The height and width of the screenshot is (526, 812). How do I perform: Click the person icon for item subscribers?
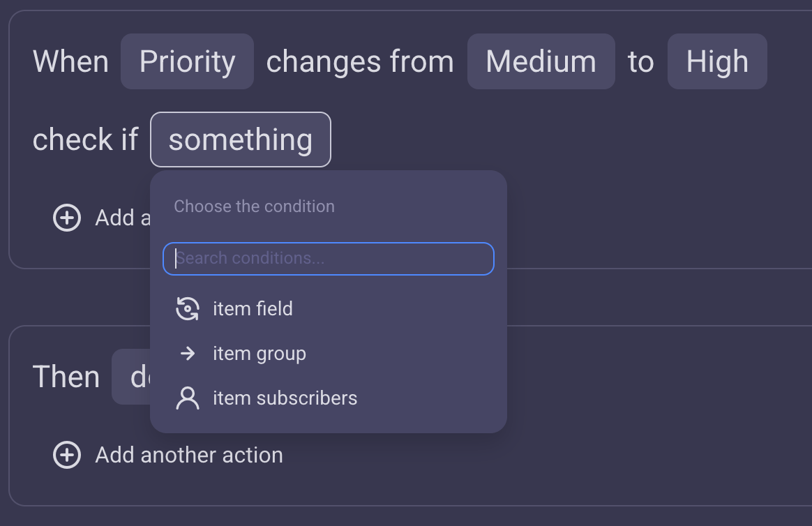(x=188, y=398)
